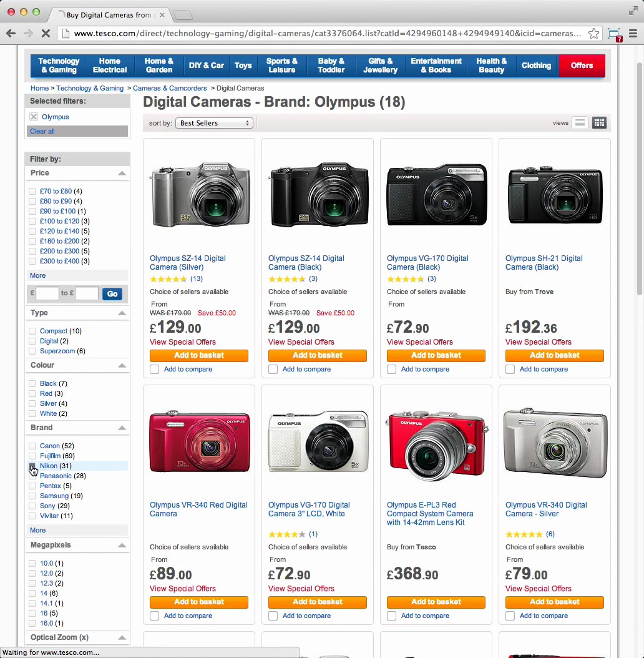The image size is (644, 658).
Task: Collapse the Price filter section
Action: (x=122, y=174)
